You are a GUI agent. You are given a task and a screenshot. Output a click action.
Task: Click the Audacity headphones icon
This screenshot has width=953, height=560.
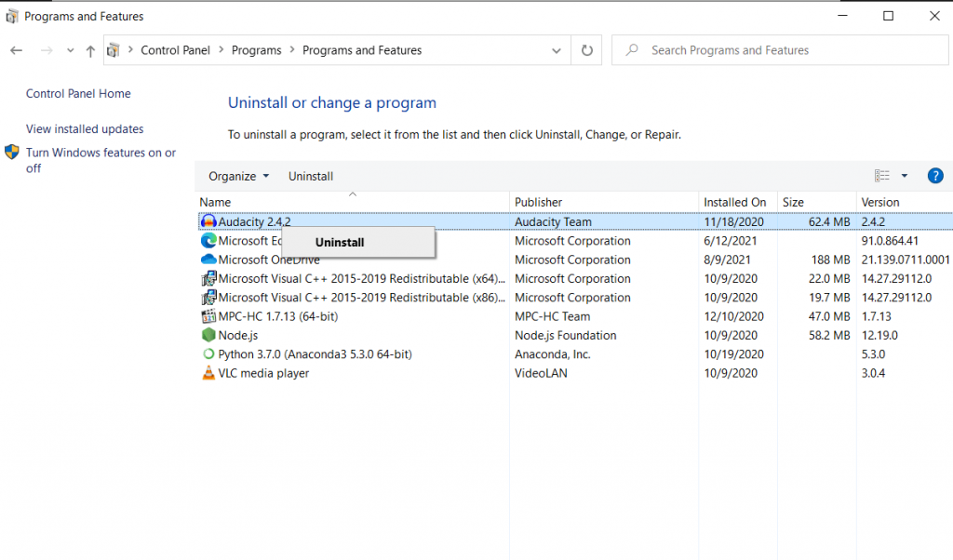(208, 221)
